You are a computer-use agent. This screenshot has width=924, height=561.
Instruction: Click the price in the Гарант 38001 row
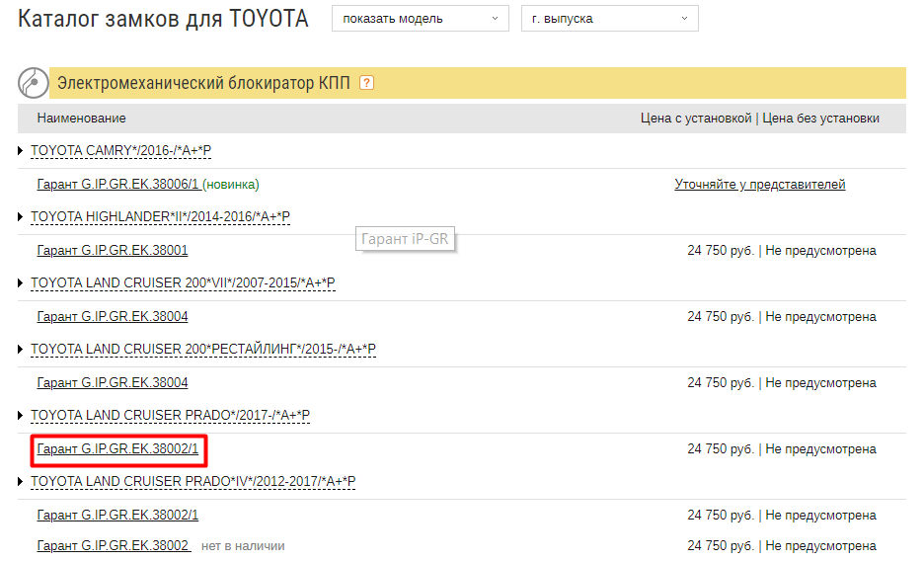(720, 251)
